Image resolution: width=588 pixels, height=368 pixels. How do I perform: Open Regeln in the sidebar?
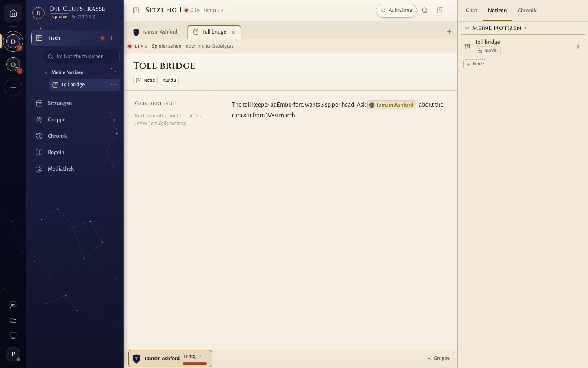point(75,153)
